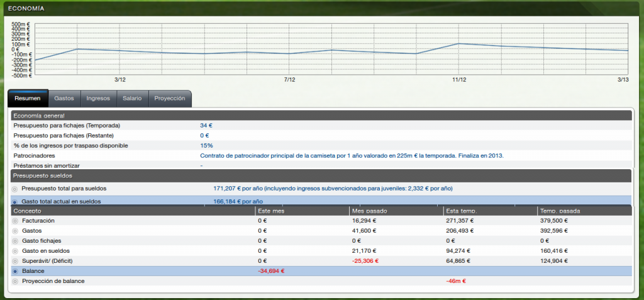This screenshot has width=644, height=300.
Task: Click the 94,274 € season wages value
Action: click(457, 251)
